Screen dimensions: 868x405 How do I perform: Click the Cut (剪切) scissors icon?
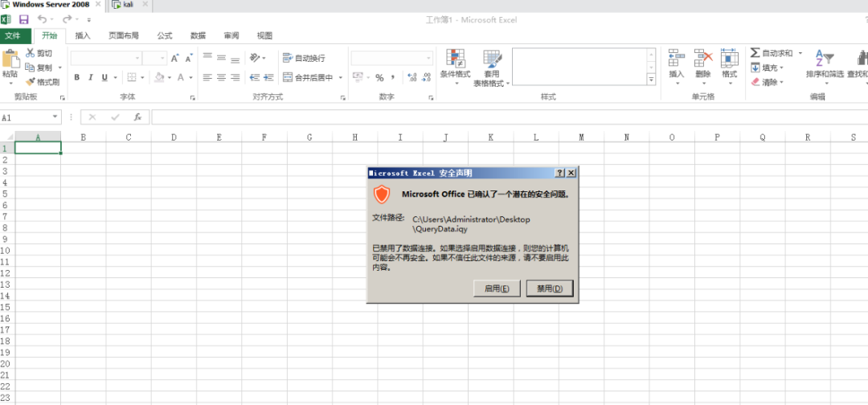tap(30, 52)
